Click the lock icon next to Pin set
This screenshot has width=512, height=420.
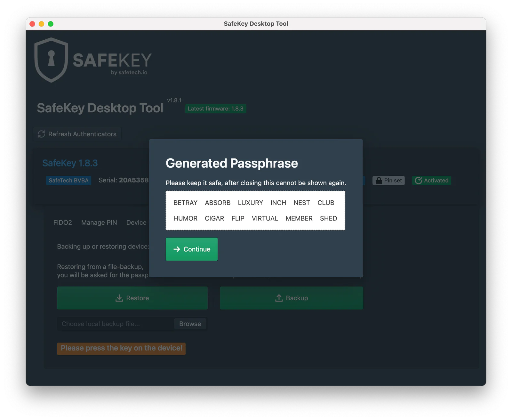(x=379, y=181)
